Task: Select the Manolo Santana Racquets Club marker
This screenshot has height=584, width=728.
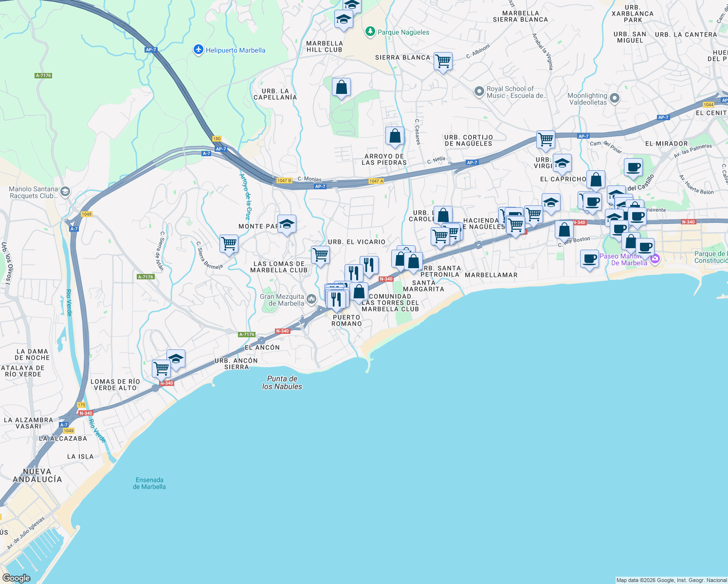Action: [65, 191]
